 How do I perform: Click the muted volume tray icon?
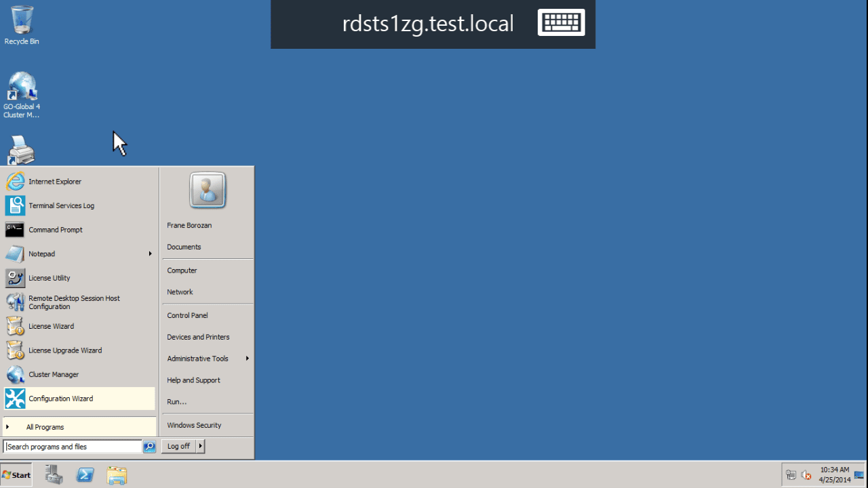coord(806,475)
